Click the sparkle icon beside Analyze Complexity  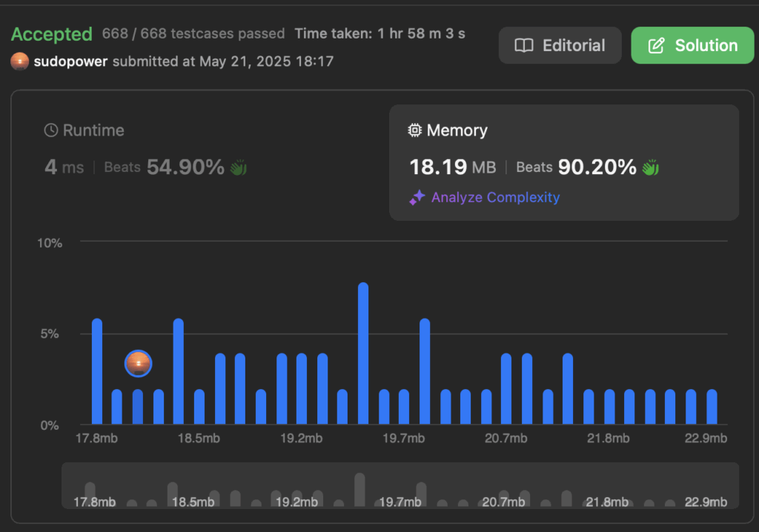pos(417,198)
